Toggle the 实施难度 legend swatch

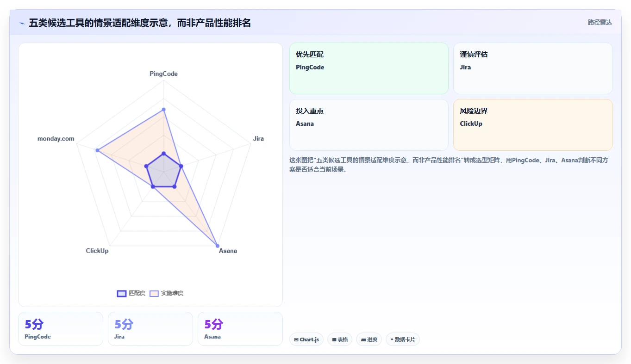pyautogui.click(x=154, y=293)
